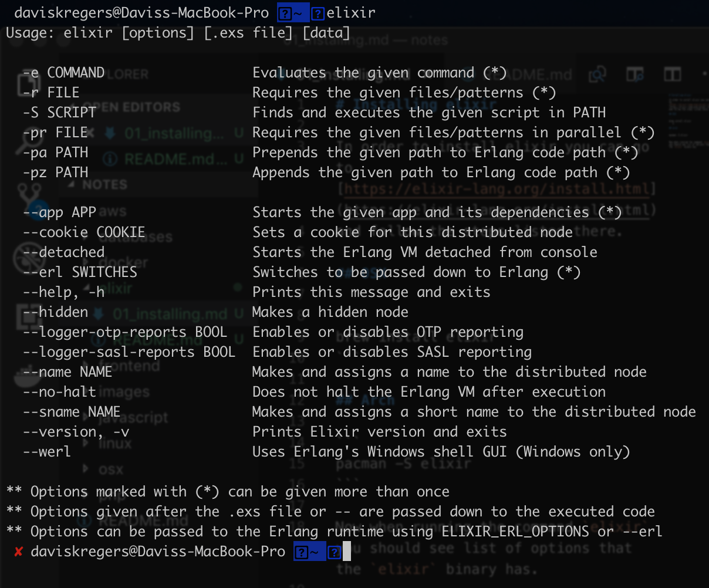Click 'Evaluates the given command (*)' description text
The height and width of the screenshot is (588, 709).
(x=379, y=73)
